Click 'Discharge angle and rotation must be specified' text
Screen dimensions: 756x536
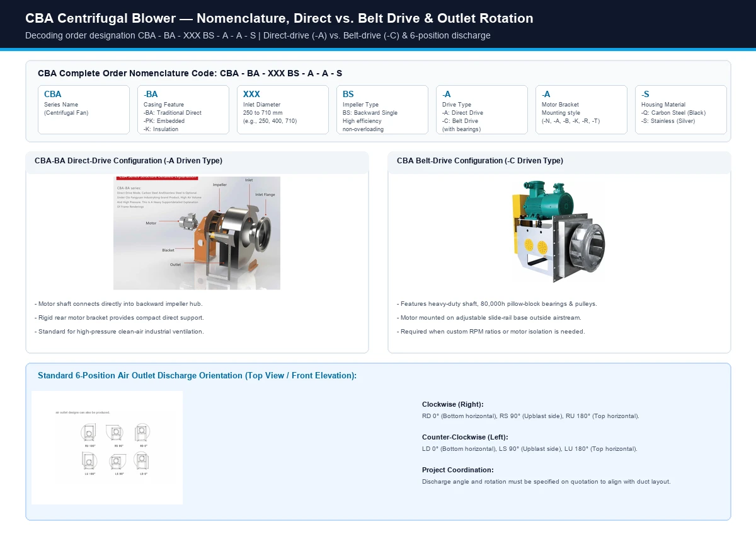(546, 482)
